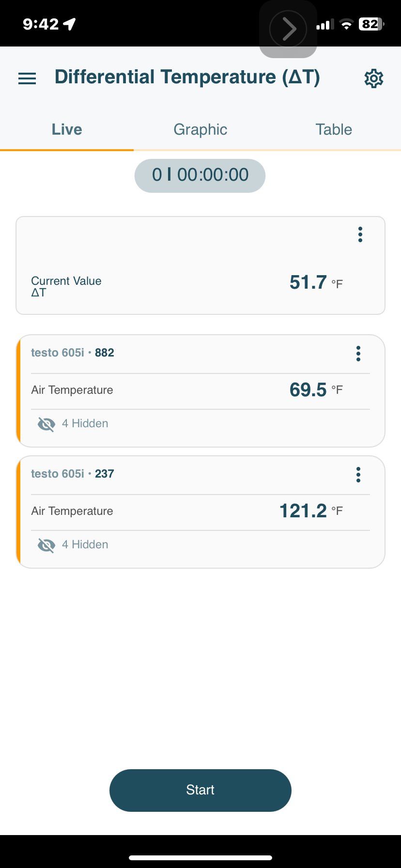Show hidden values for probe 237
Image resolution: width=401 pixels, height=868 pixels.
click(46, 545)
